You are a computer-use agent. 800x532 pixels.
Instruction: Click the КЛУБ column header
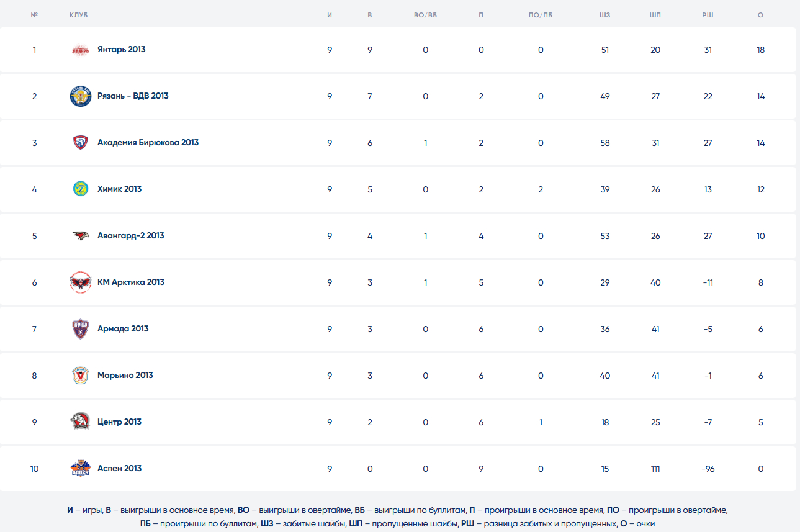[x=79, y=15]
